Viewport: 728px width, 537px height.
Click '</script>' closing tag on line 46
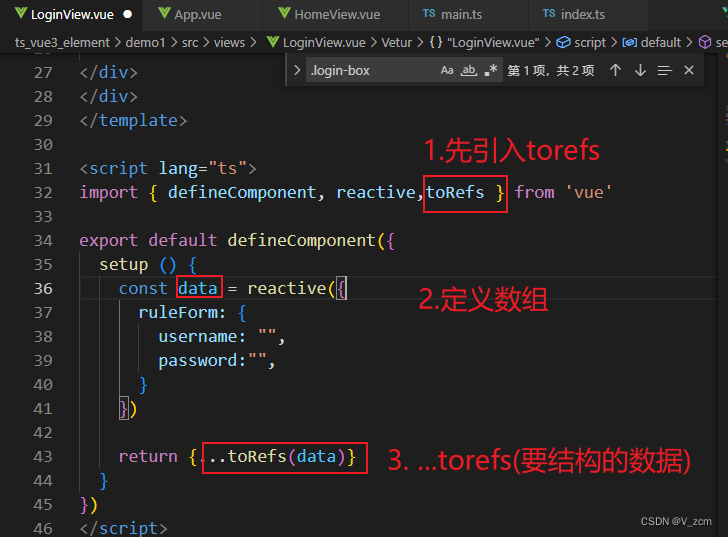(x=123, y=528)
